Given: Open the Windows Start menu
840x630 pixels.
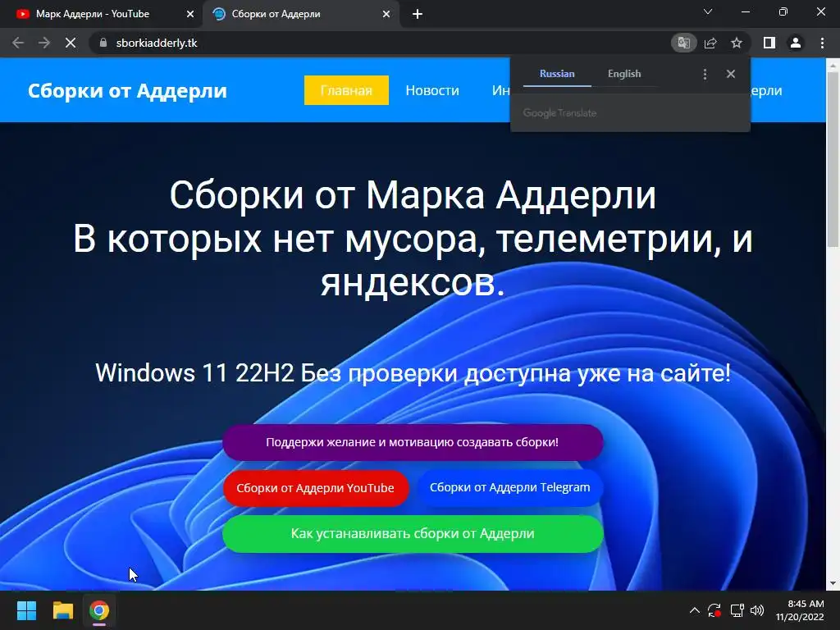Looking at the screenshot, I should click(x=26, y=610).
